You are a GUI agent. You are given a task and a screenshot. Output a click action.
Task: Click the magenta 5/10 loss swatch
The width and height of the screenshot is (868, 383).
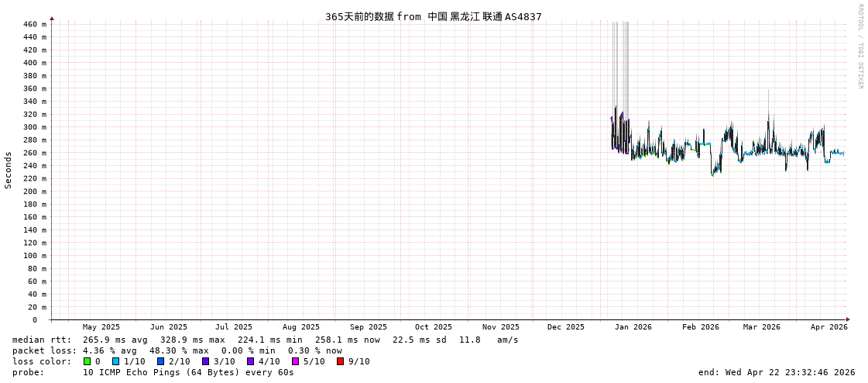[295, 361]
